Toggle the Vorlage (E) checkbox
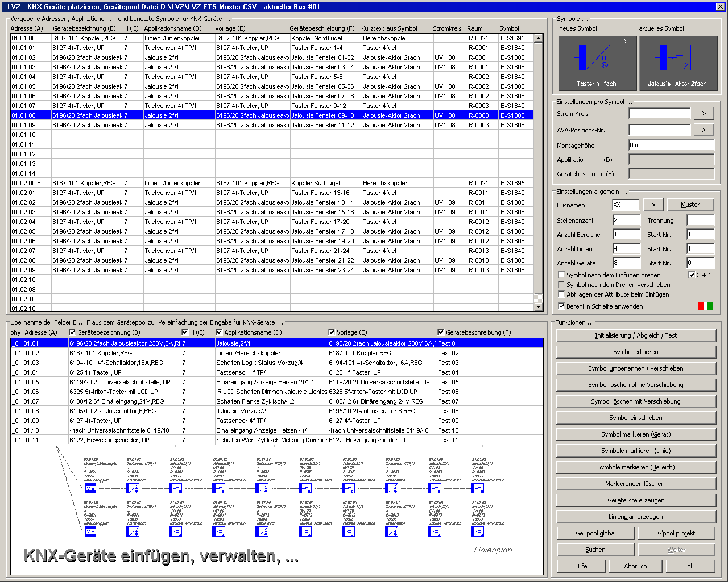 click(332, 332)
